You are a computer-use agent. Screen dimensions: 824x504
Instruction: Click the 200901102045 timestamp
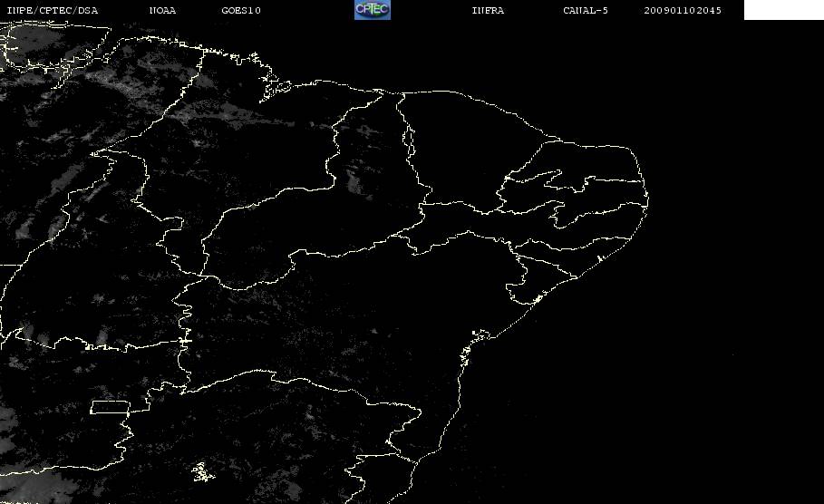pyautogui.click(x=683, y=11)
